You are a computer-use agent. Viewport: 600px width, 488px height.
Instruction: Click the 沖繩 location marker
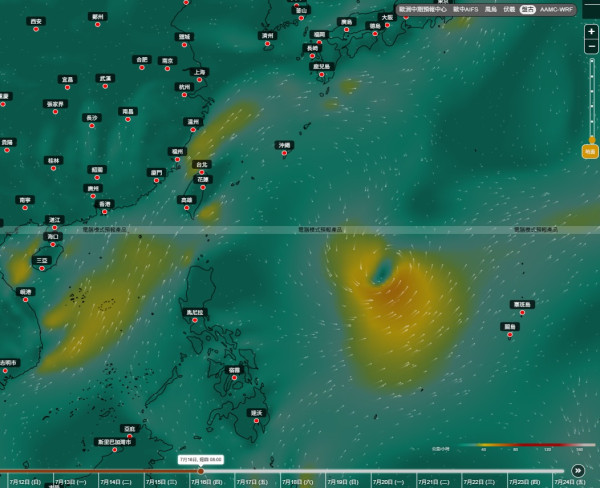[284, 153]
